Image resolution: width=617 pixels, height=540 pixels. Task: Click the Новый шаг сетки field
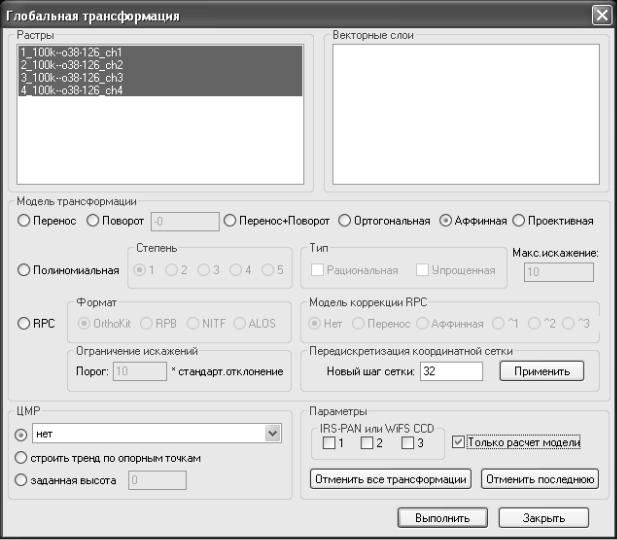point(451,372)
